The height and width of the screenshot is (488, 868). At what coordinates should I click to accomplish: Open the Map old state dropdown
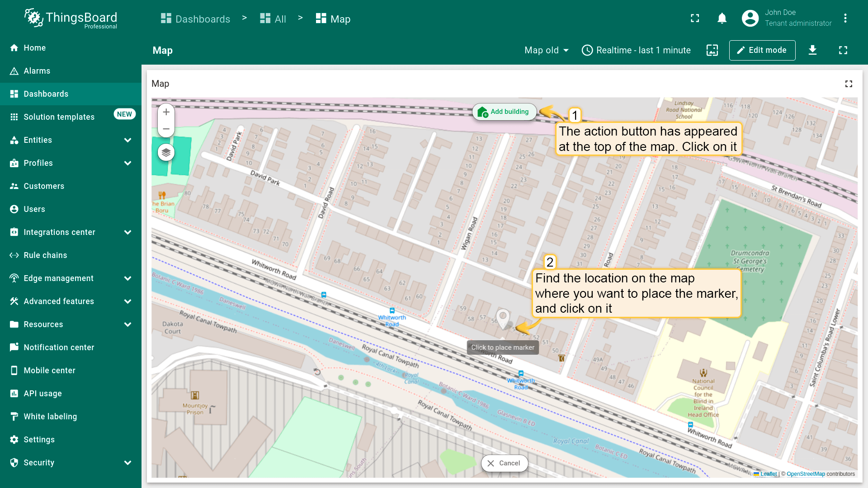[546, 50]
